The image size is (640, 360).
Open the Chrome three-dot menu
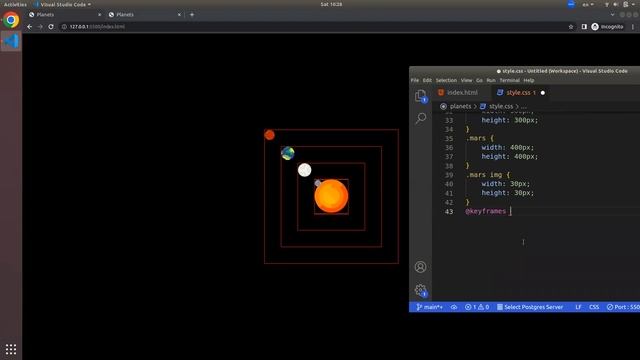coord(633,27)
